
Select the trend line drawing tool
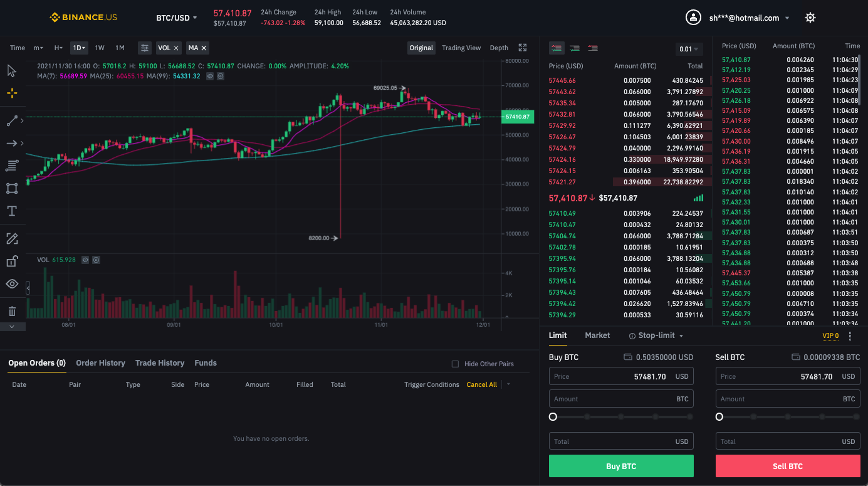tap(12, 120)
